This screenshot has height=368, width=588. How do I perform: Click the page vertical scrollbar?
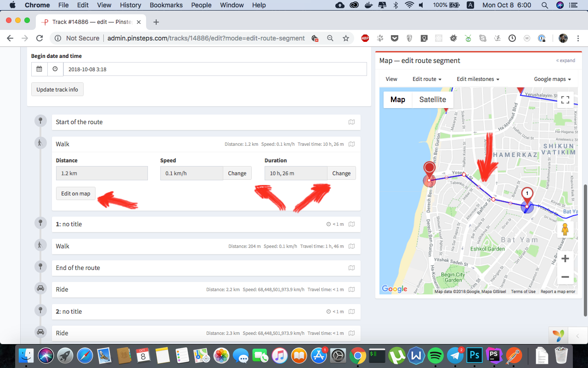585,250
